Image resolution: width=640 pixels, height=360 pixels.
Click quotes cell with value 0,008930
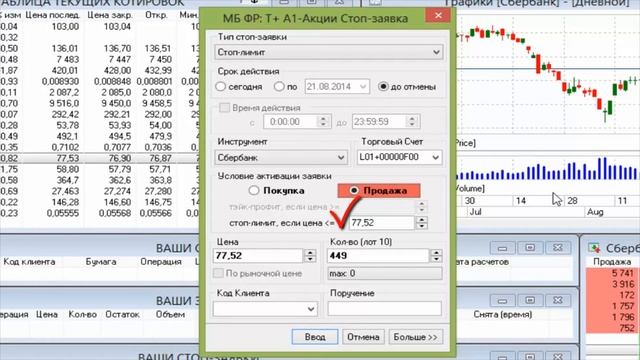(60, 81)
